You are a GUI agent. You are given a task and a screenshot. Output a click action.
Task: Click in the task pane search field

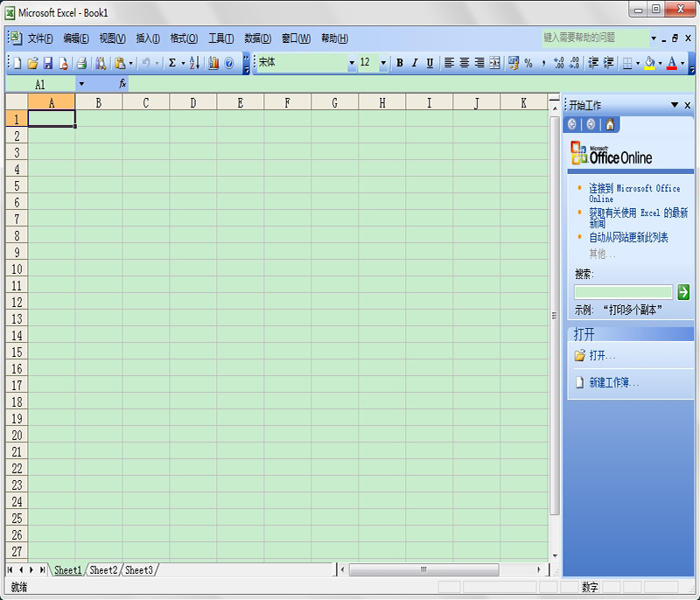[623, 292]
